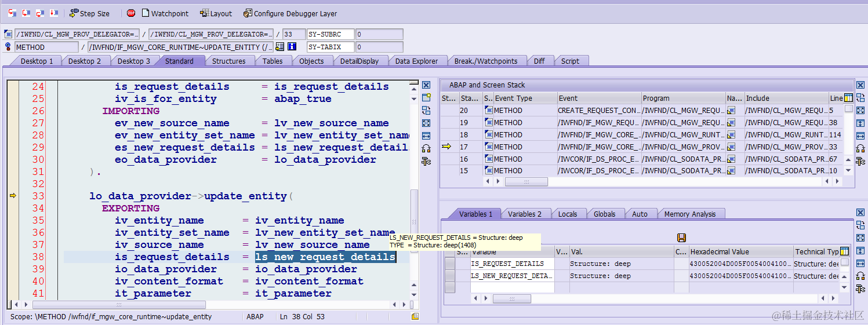The height and width of the screenshot is (325, 868).
Task: Switch to Desktop 1 tab
Action: 37,61
